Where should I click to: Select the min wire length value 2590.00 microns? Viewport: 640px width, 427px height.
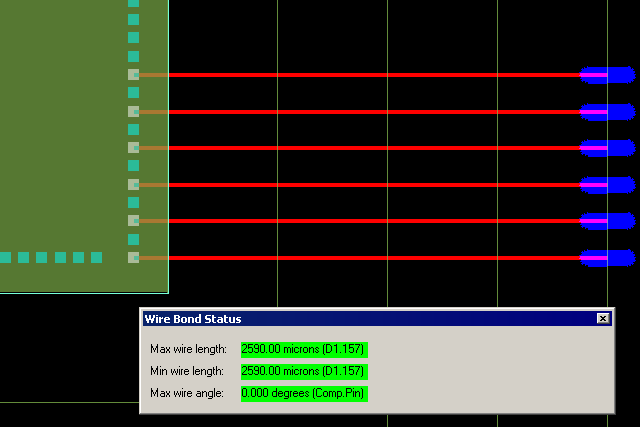304,371
